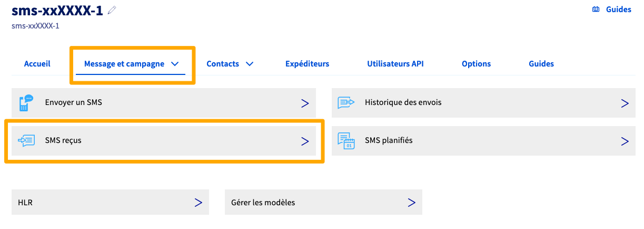Viewport: 644px width, 229px height.
Task: Click the SMS reçus incoming message icon
Action: point(26,140)
